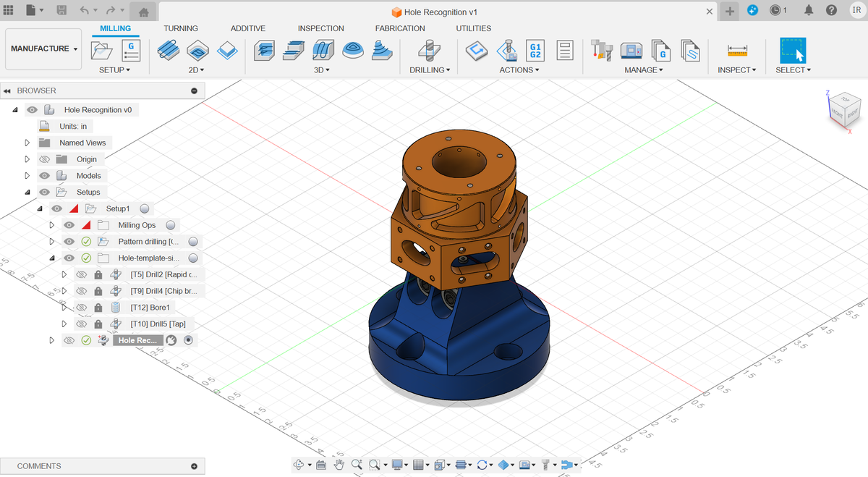Expand the Milling Ops folder
This screenshot has height=477, width=868.
click(52, 225)
